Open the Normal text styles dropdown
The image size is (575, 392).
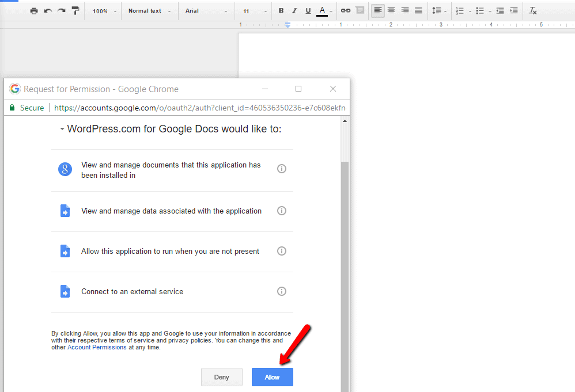pos(150,11)
